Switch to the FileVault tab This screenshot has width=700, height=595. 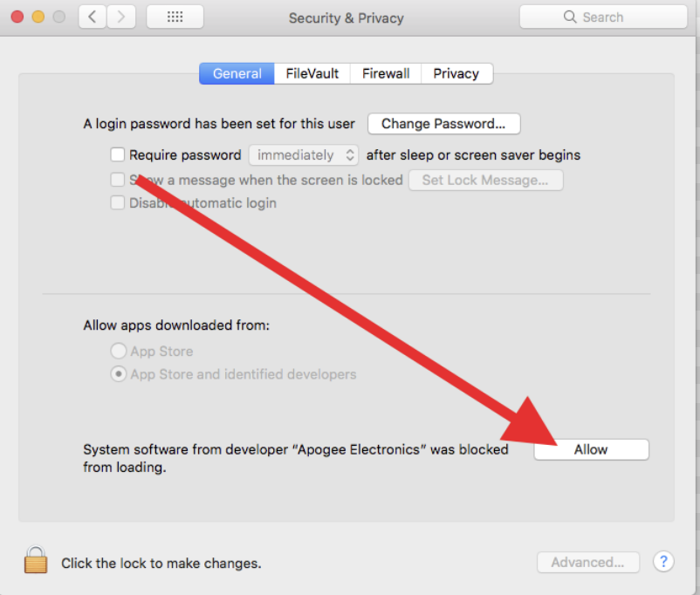tap(312, 73)
